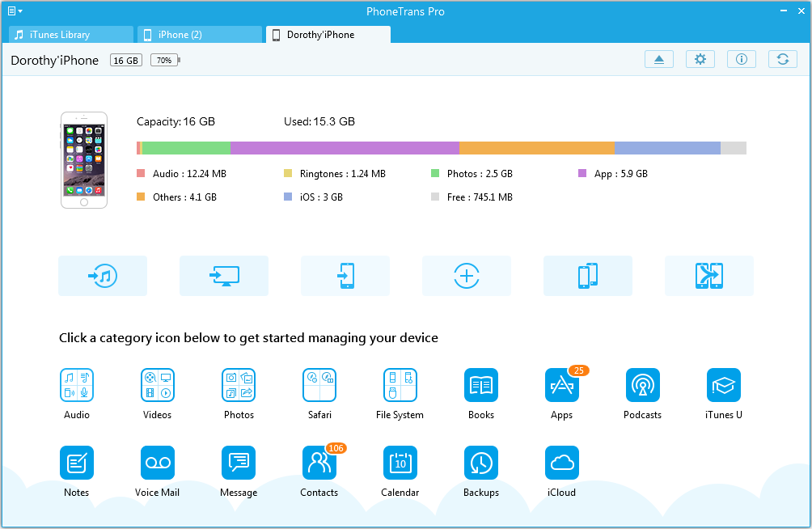Viewport: 812px width, 529px height.
Task: Open the iCloud category
Action: [x=562, y=463]
